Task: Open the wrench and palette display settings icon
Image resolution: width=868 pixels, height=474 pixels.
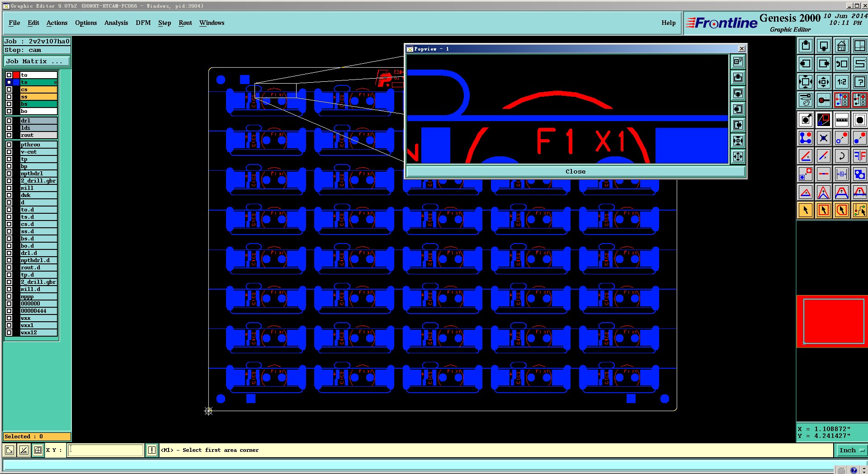Action: pyautogui.click(x=806, y=100)
